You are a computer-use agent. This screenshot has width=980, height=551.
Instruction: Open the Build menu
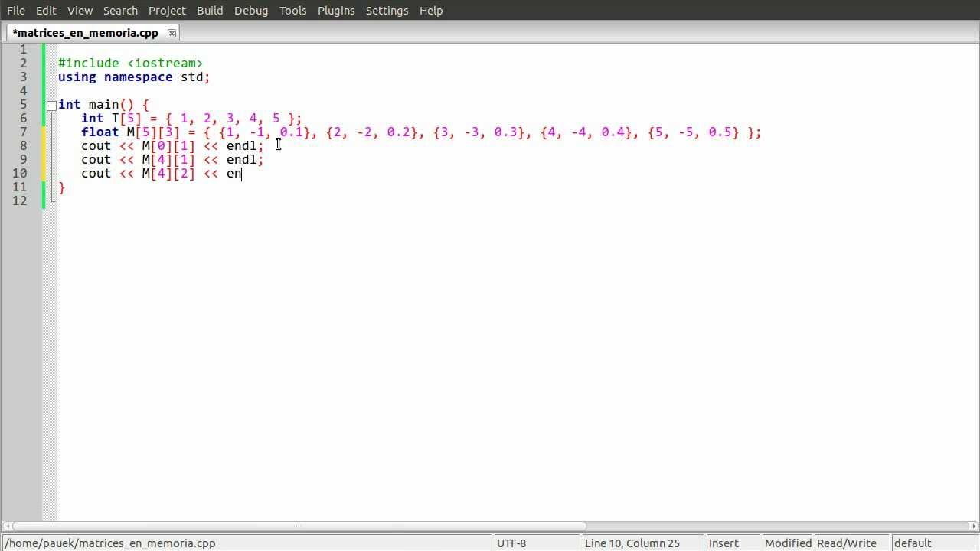coord(210,11)
